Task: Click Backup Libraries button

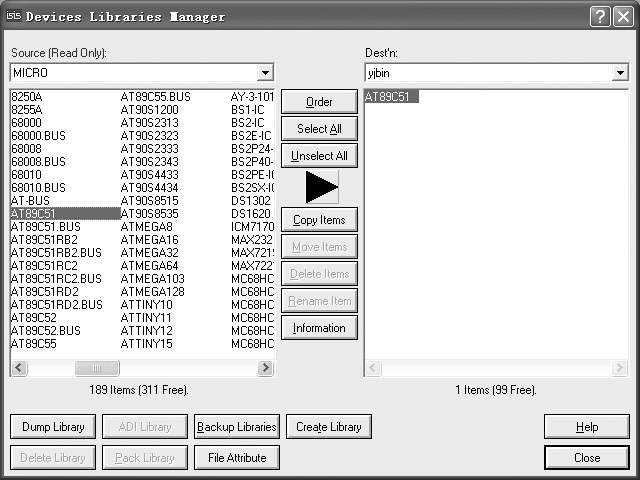Action: [236, 427]
